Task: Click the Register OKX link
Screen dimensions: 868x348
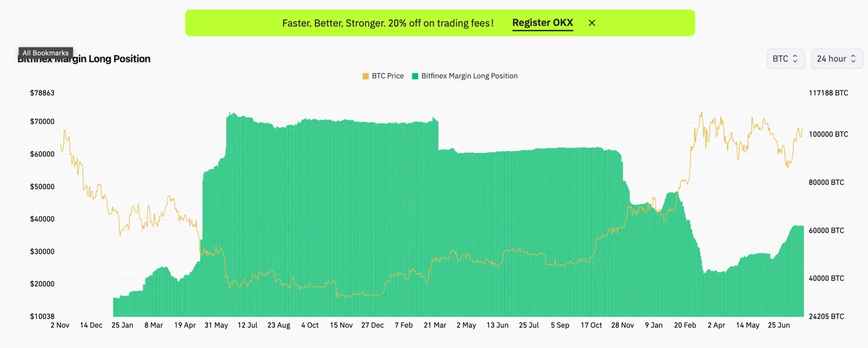Action: (542, 23)
